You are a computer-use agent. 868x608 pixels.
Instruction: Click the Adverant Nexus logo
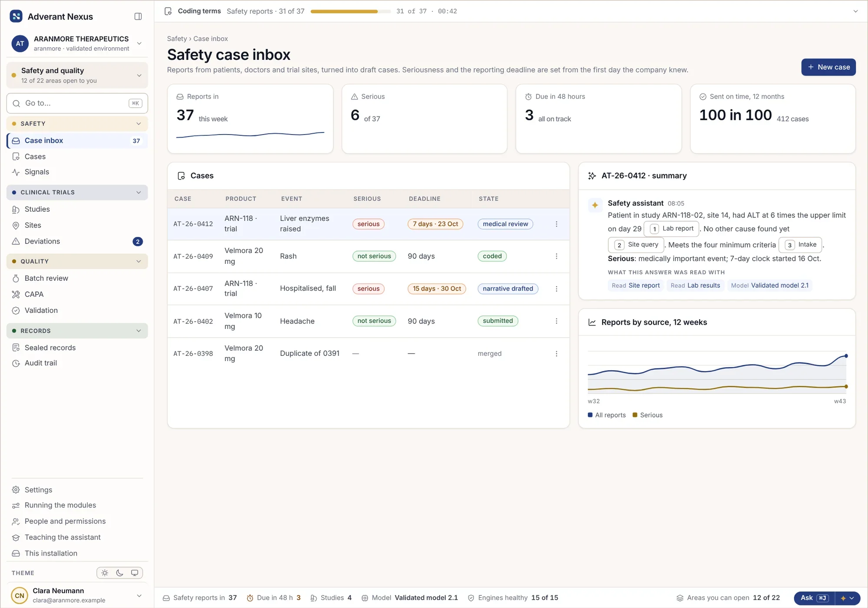(x=16, y=16)
